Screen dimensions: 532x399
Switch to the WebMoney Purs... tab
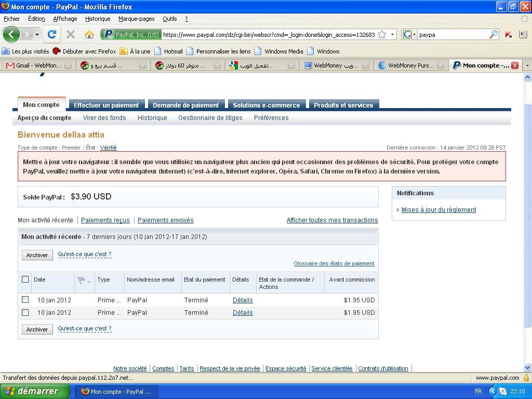406,65
